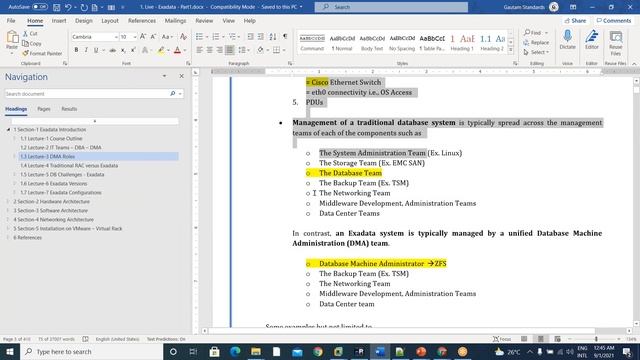Cut the selected text

30,33
